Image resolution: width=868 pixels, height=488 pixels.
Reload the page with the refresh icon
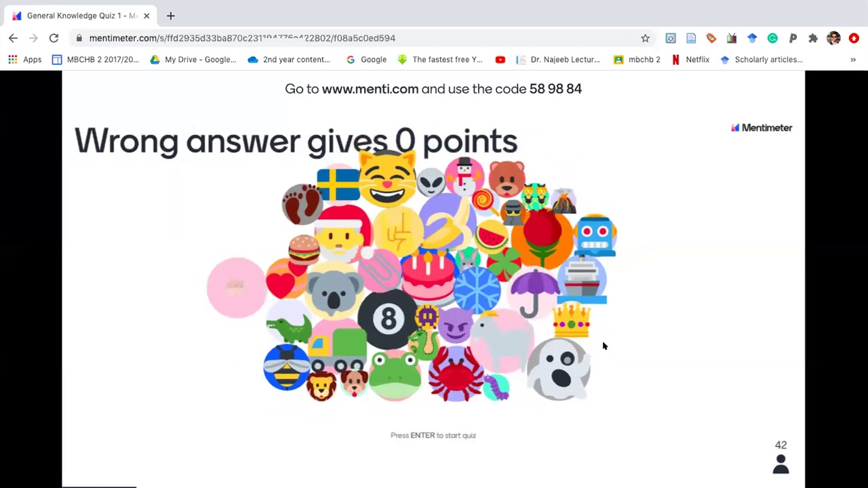[x=54, y=38]
